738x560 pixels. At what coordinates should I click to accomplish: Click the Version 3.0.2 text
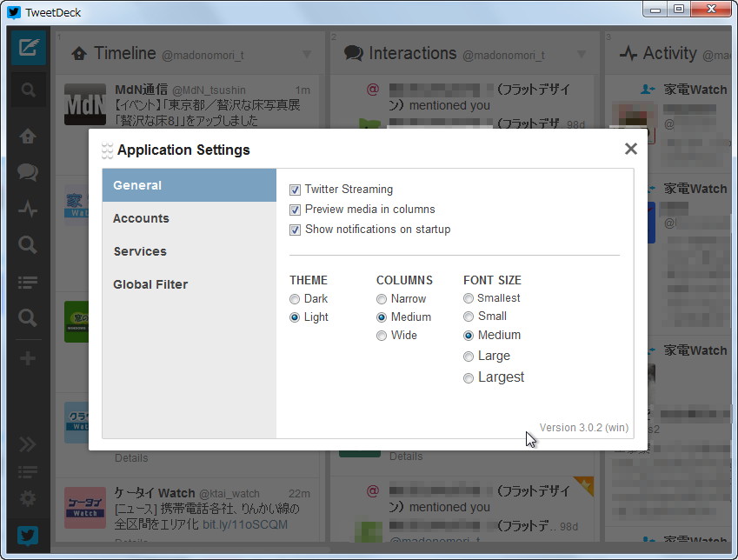583,427
